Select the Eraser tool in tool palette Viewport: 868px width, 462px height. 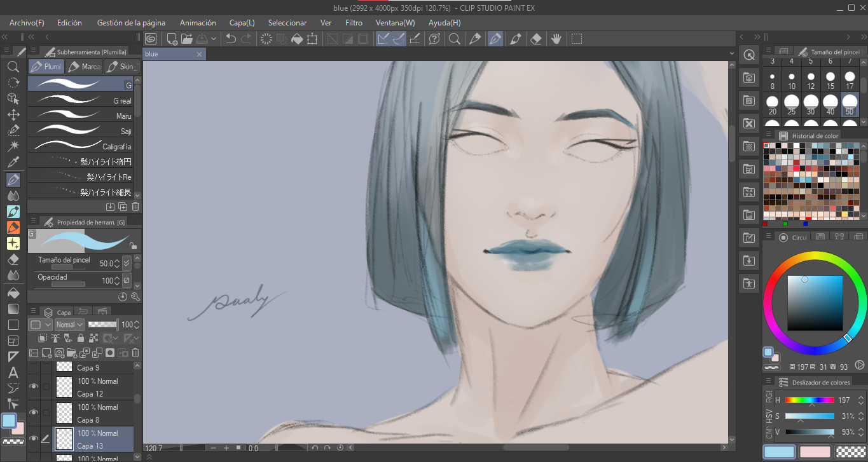pos(13,259)
